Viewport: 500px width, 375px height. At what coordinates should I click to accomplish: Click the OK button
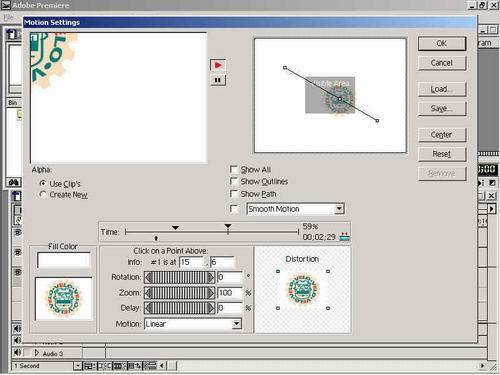click(x=442, y=43)
